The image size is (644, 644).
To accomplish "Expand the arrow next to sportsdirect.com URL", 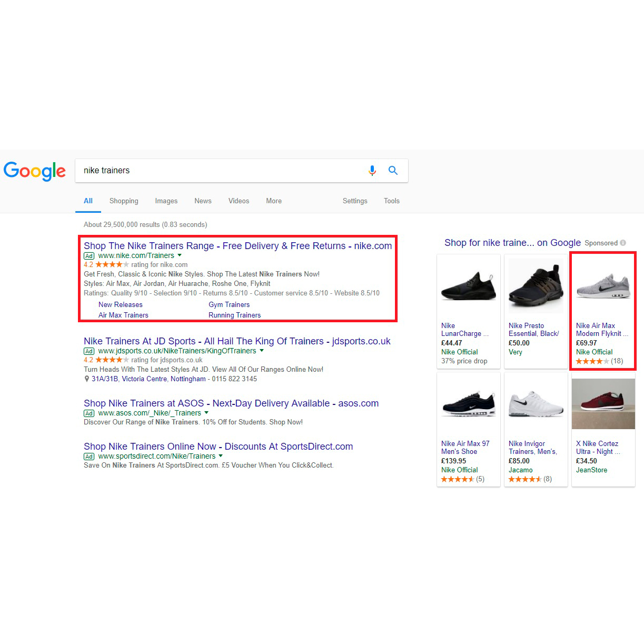I will click(x=221, y=456).
